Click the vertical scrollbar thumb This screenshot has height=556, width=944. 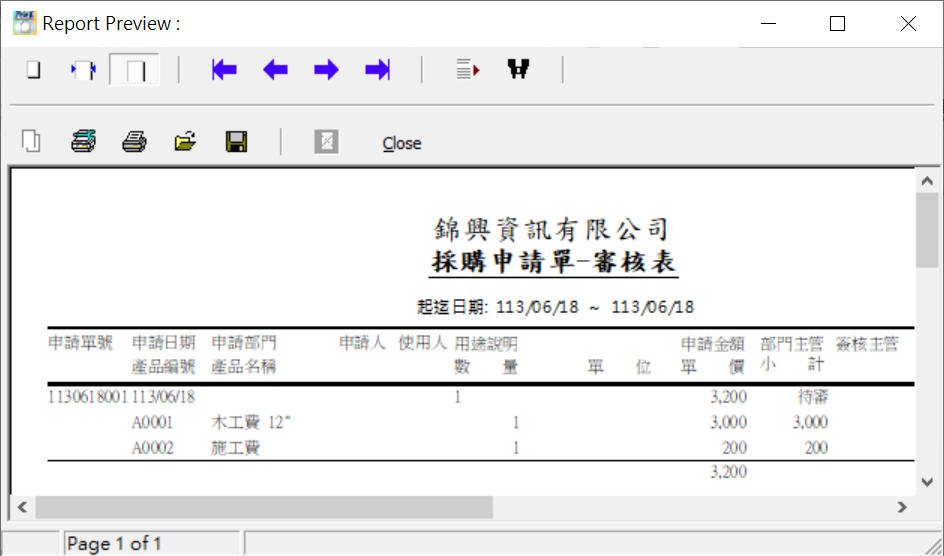click(x=927, y=230)
